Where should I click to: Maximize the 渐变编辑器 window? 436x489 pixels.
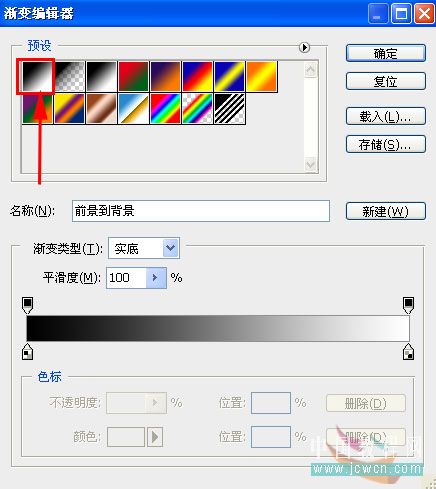point(401,14)
